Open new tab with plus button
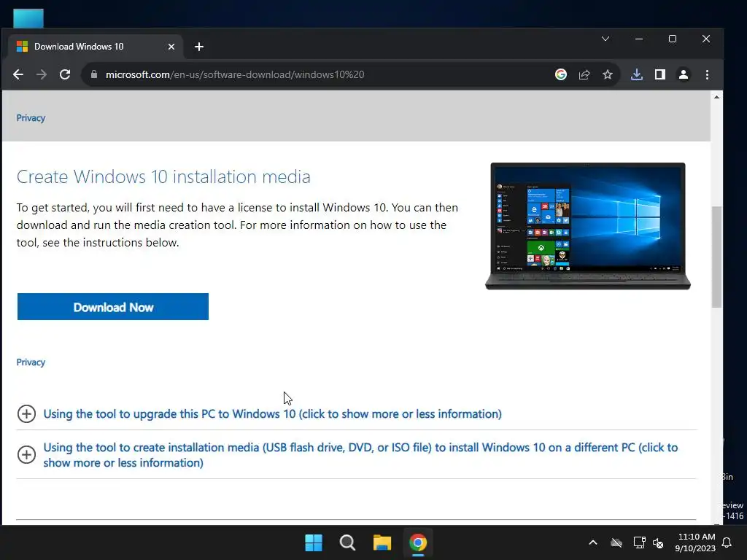The width and height of the screenshot is (747, 560). (x=199, y=47)
